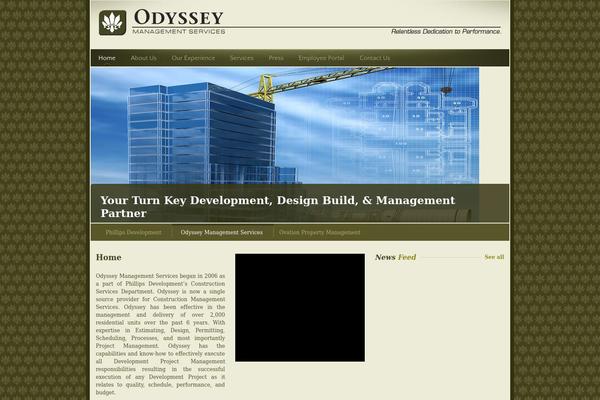The image size is (600, 400).
Task: Click the Odyssey Management Services title text
Action: (178, 22)
